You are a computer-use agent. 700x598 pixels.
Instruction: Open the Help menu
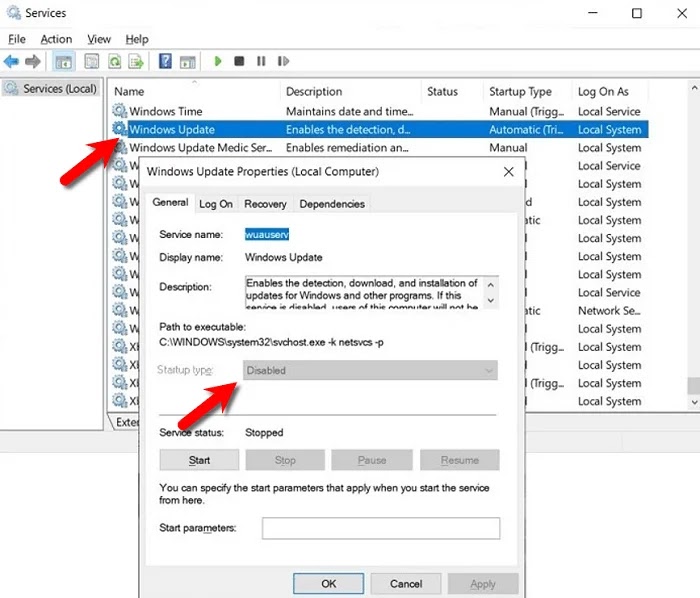pyautogui.click(x=137, y=39)
